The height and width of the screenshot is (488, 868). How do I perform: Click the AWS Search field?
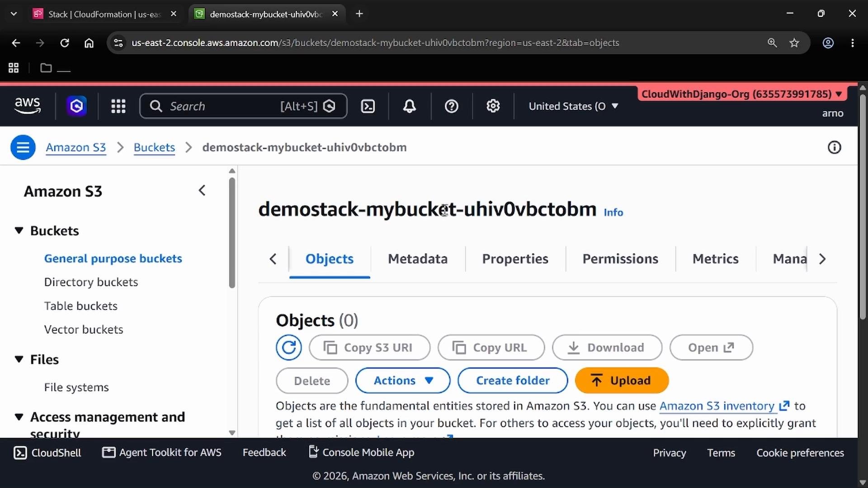243,106
